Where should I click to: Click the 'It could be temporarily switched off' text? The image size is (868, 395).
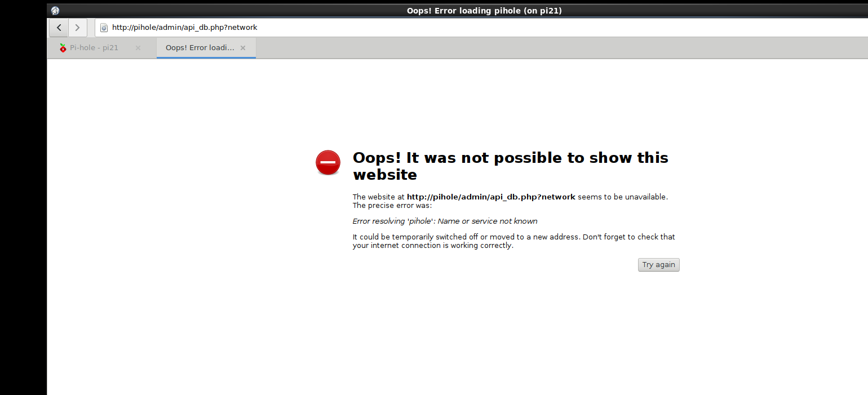point(514,241)
